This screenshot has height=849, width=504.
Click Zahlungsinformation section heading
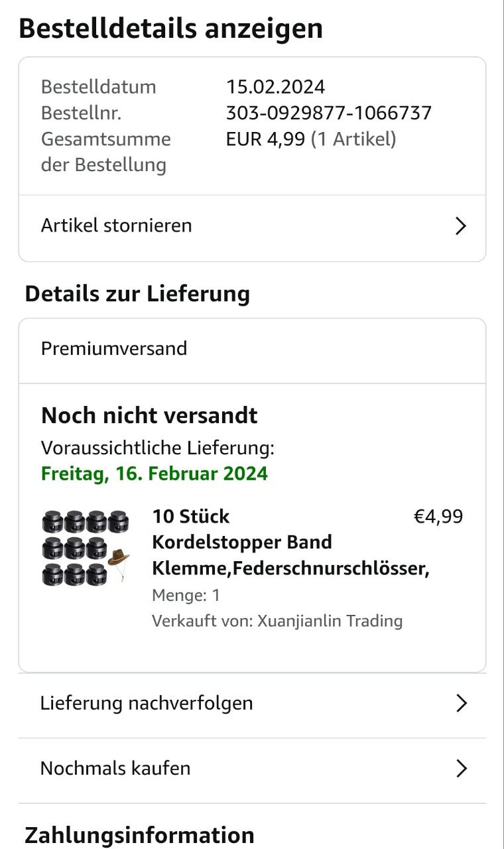(x=139, y=835)
